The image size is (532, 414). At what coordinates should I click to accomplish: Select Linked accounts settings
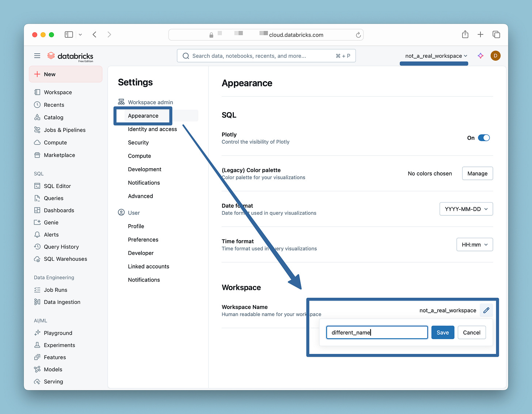(148, 267)
